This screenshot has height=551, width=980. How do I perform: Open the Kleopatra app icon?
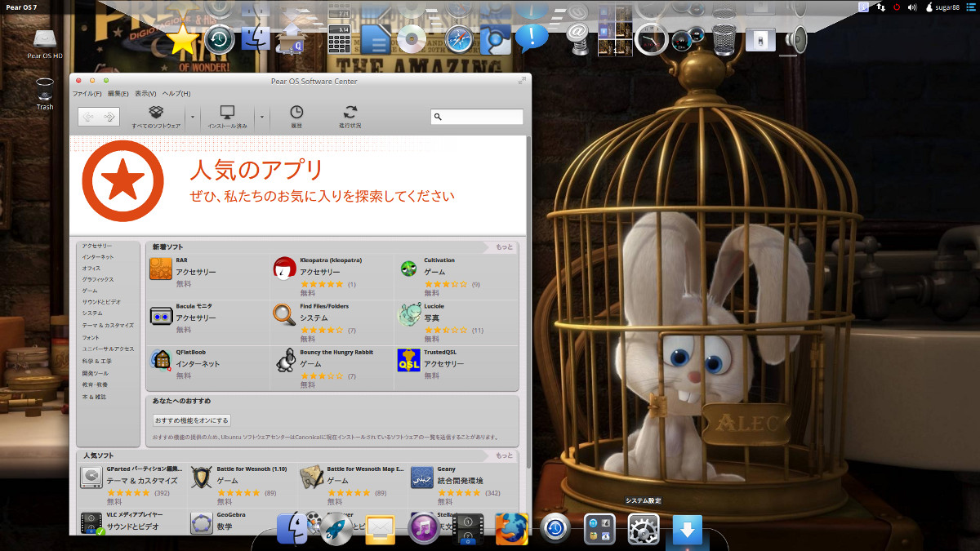[284, 268]
